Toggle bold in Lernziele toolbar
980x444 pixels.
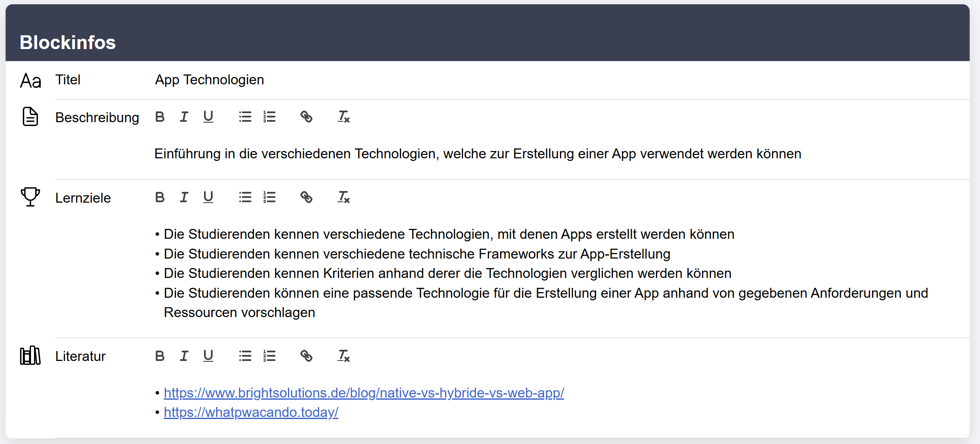tap(160, 197)
